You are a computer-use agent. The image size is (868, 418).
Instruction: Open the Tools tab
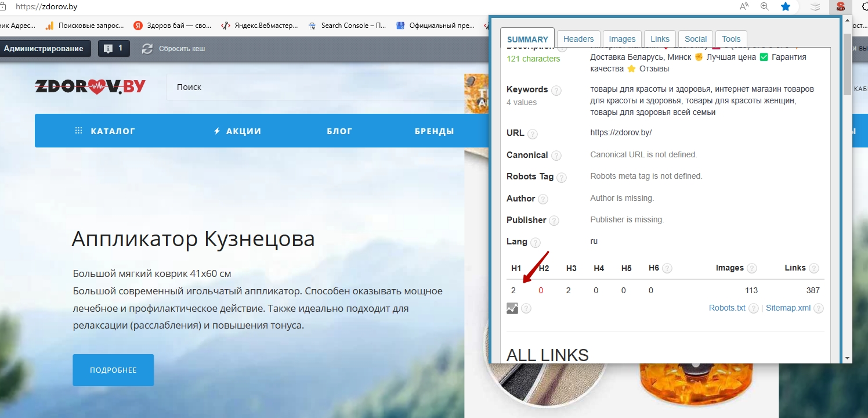731,39
